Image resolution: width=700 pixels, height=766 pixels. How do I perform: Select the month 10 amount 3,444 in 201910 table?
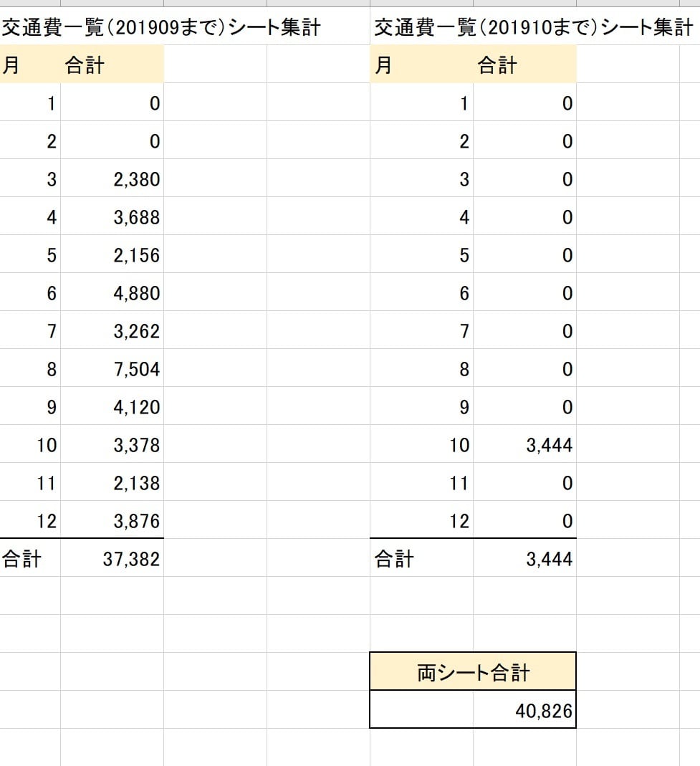point(524,444)
